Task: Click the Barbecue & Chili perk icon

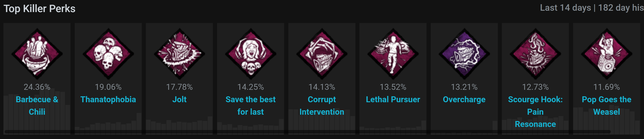Action: click(x=37, y=54)
